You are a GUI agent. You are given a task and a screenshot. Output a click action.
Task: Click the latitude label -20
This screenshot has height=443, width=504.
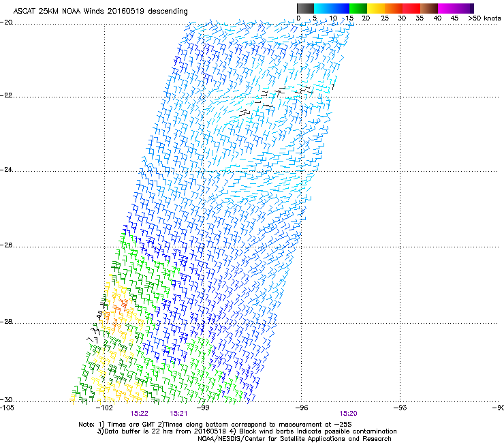(6, 22)
